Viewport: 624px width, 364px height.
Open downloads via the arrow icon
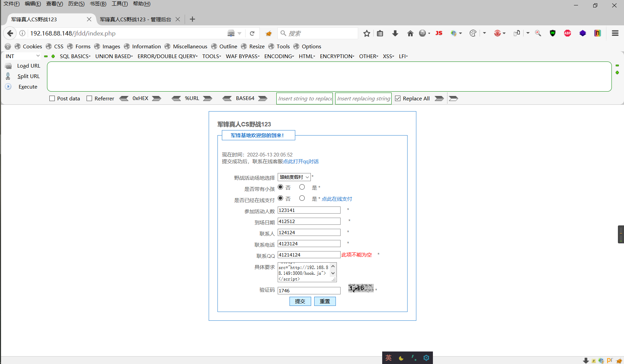coord(395,33)
